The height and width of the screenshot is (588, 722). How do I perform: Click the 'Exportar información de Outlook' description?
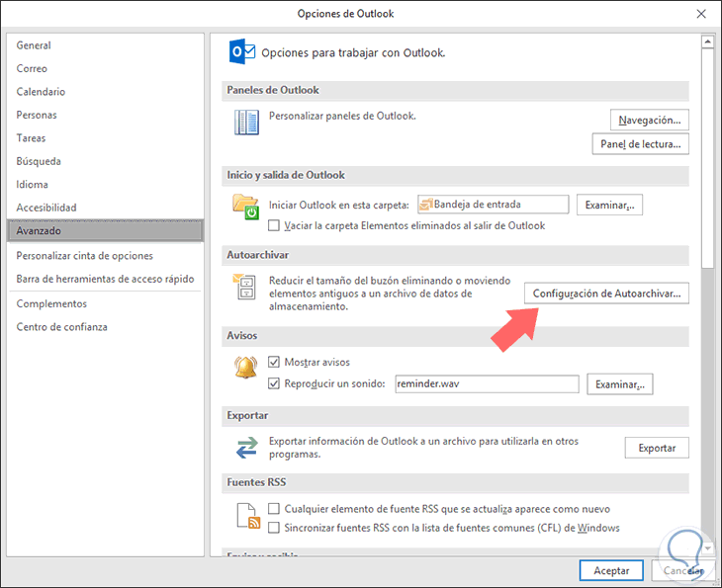coord(423,448)
